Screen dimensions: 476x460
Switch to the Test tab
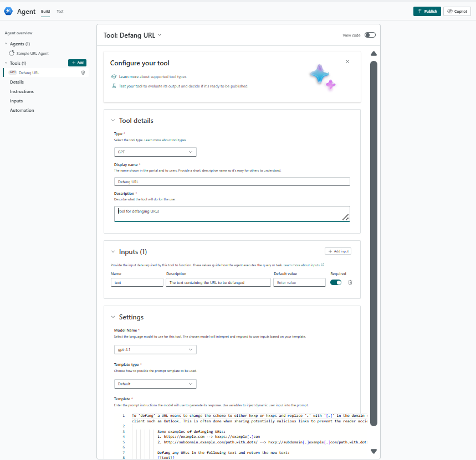(x=60, y=11)
